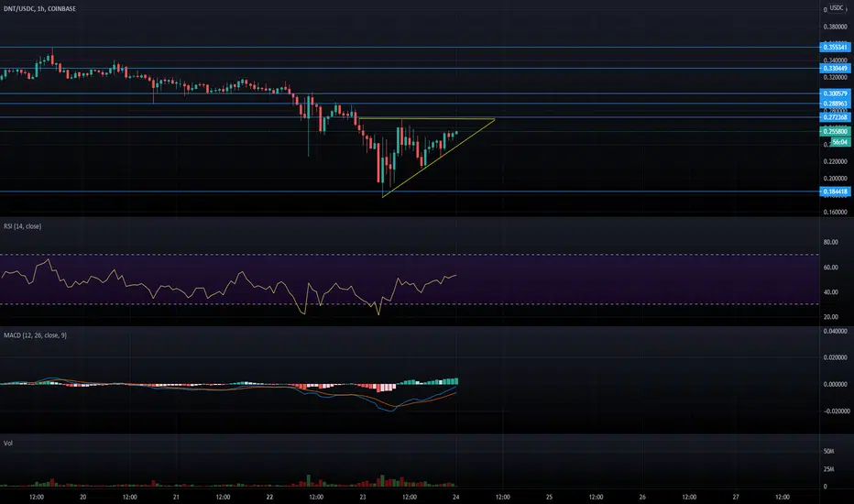Screen dimensions: 854x504
Task: Select the 0.300579 price level label
Action: point(835,93)
